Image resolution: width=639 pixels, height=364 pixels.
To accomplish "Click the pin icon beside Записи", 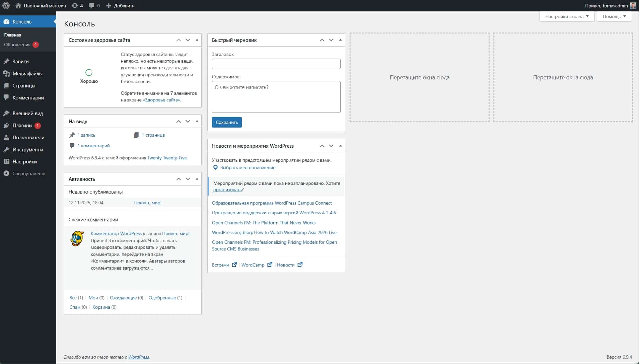I will click(x=6, y=62).
